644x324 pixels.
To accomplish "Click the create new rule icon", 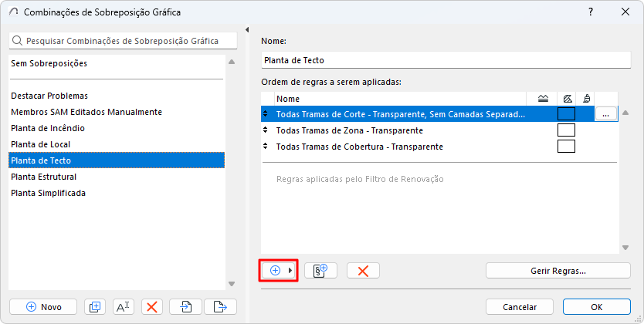I will 320,271.
